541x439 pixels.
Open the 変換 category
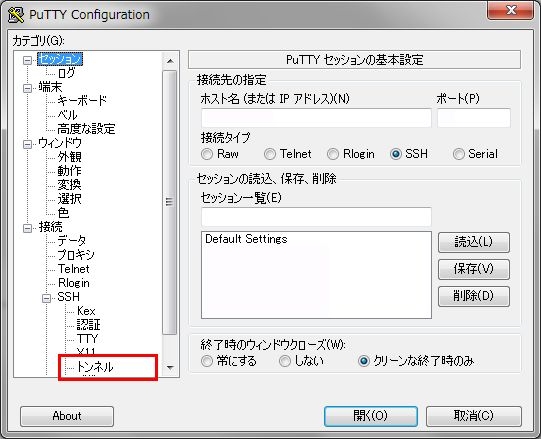(69, 185)
